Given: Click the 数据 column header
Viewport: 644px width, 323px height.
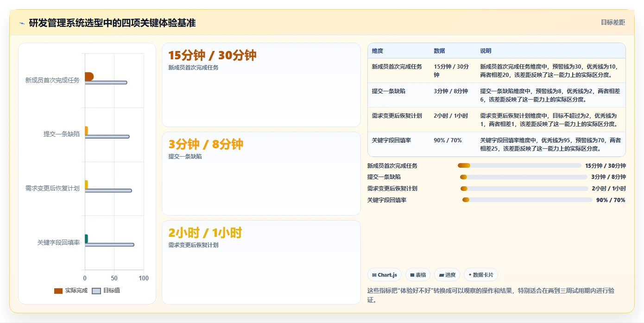Looking at the screenshot, I should pos(439,51).
